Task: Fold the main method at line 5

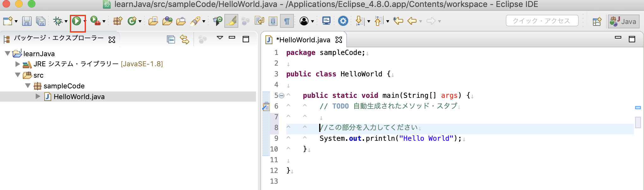Action: coord(282,96)
